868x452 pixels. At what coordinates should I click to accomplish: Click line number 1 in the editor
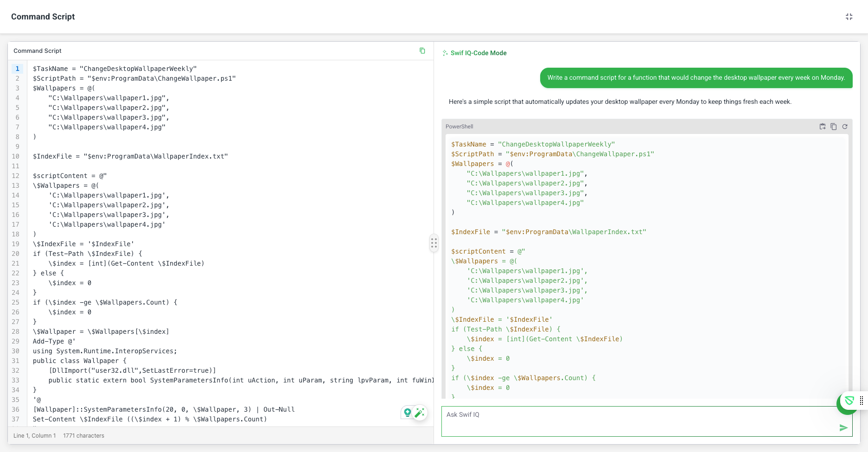pos(18,69)
